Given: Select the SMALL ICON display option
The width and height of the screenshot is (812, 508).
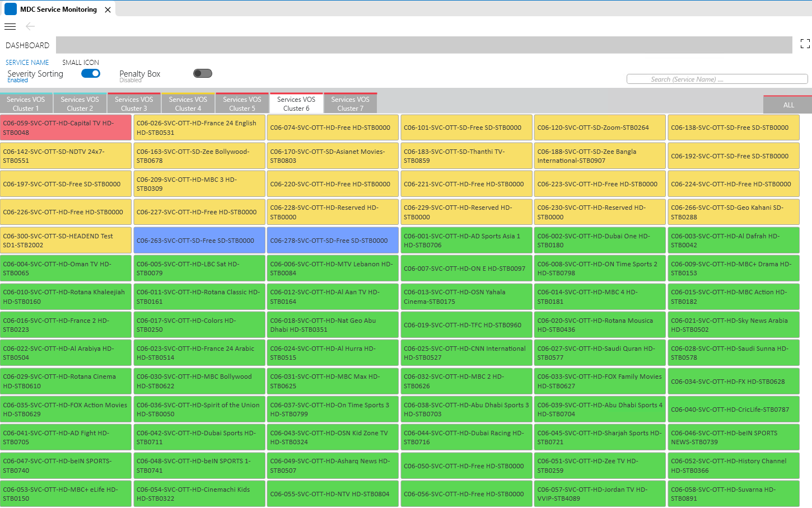Looking at the screenshot, I should point(81,63).
